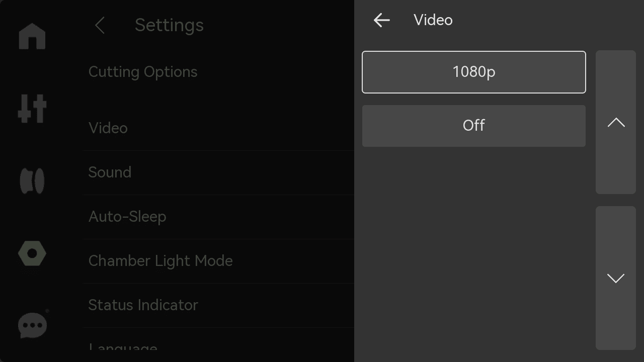Open the controls sliders icon

click(x=32, y=109)
